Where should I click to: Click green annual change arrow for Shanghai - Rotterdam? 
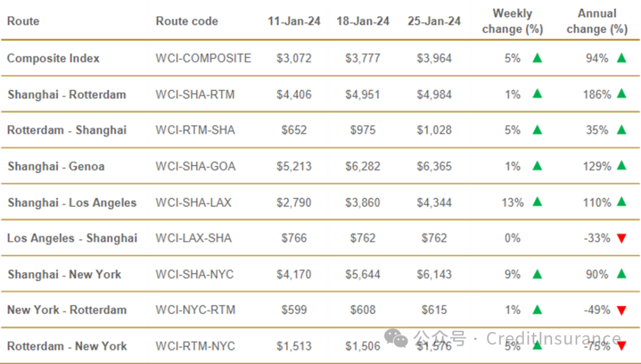click(621, 94)
